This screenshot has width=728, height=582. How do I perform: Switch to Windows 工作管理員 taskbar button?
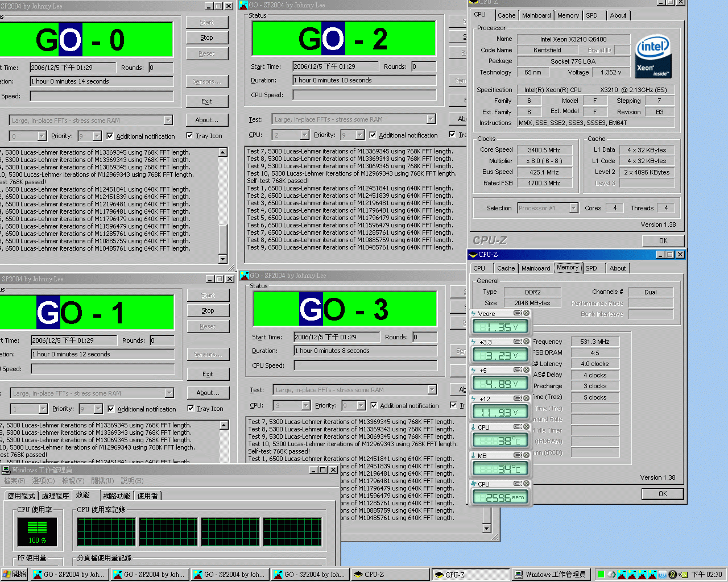(x=551, y=575)
